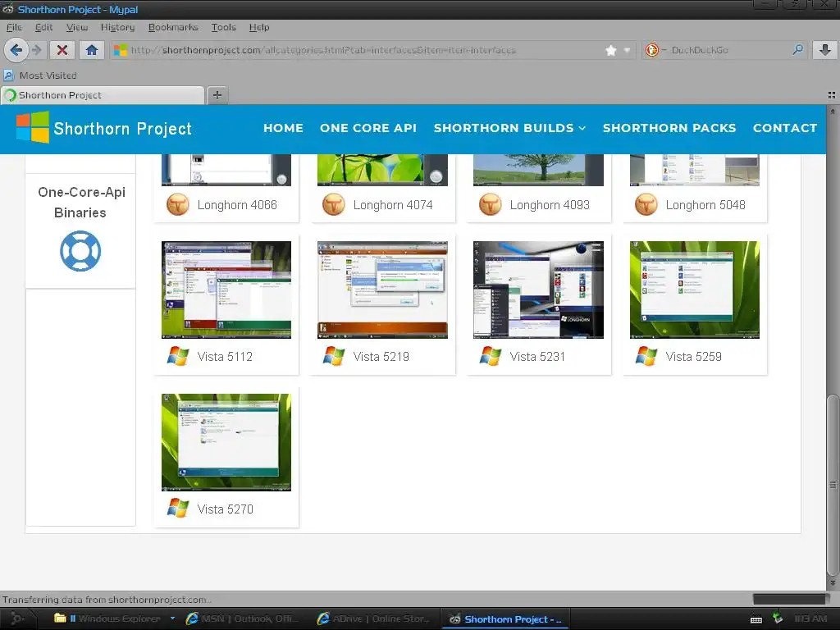
Task: Click the Longhorn 4066 label
Action: [x=237, y=204]
